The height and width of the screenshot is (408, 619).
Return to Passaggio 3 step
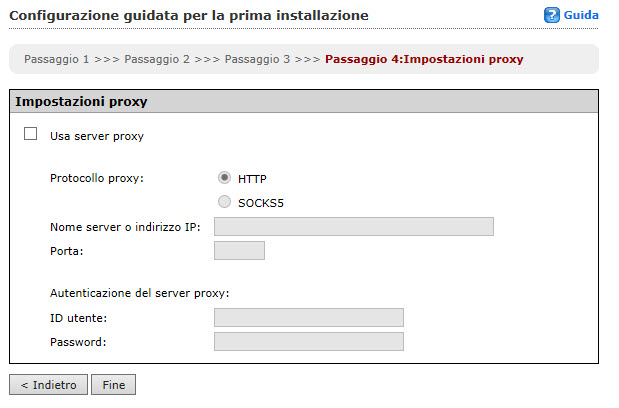[x=257, y=59]
